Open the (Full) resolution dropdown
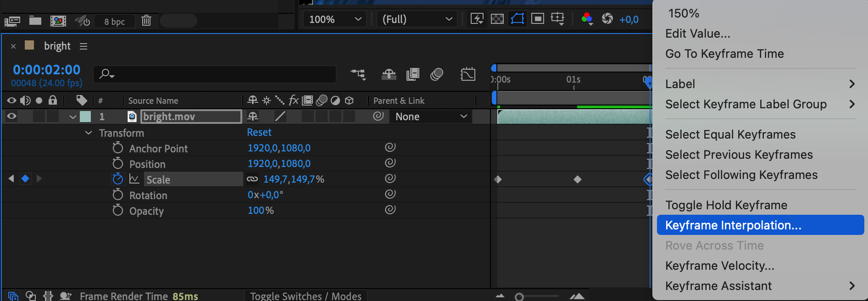 pyautogui.click(x=417, y=19)
